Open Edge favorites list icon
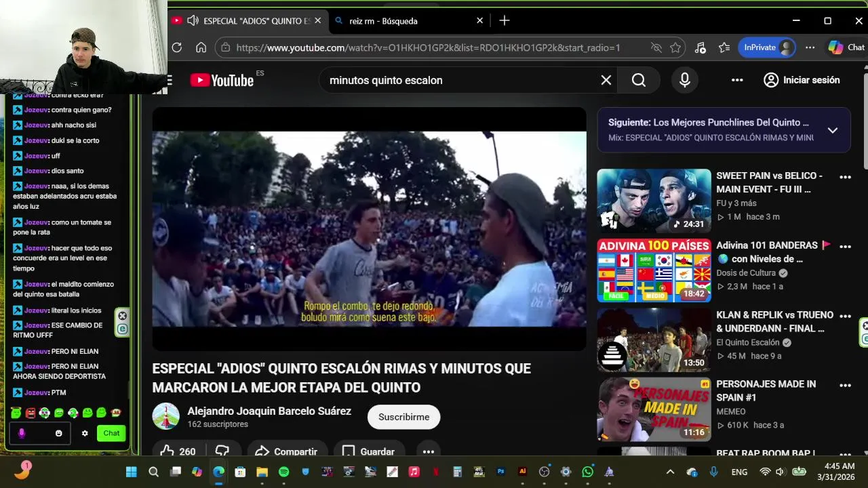This screenshot has width=868, height=488. 724,47
